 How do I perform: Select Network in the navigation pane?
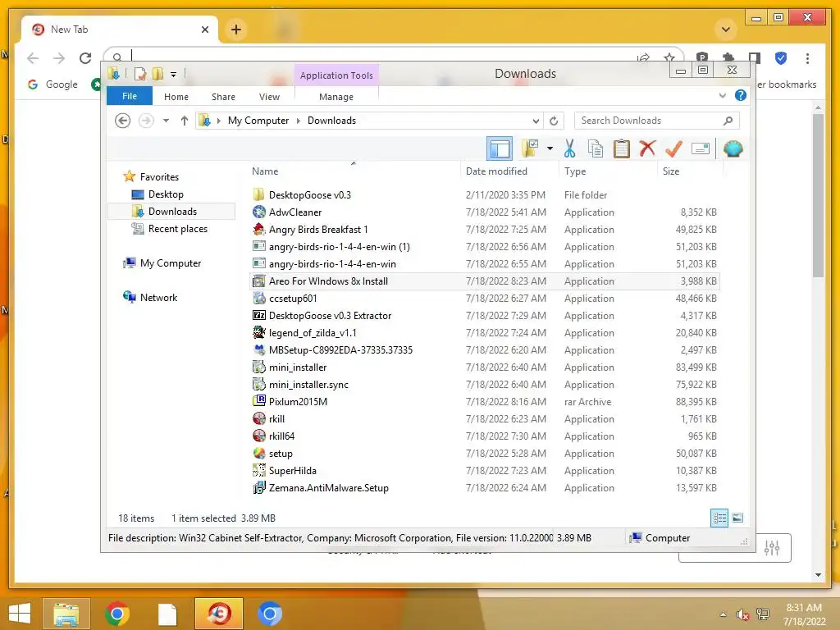[x=158, y=297]
